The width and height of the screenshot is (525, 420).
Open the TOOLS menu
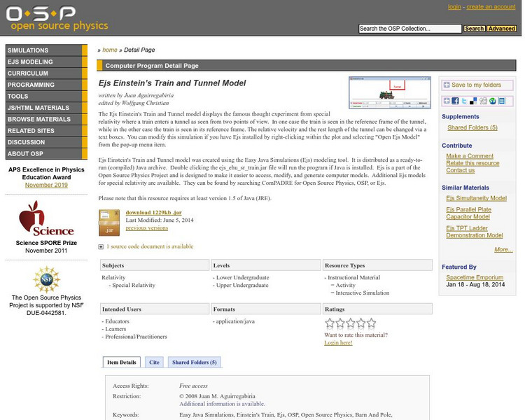46,96
